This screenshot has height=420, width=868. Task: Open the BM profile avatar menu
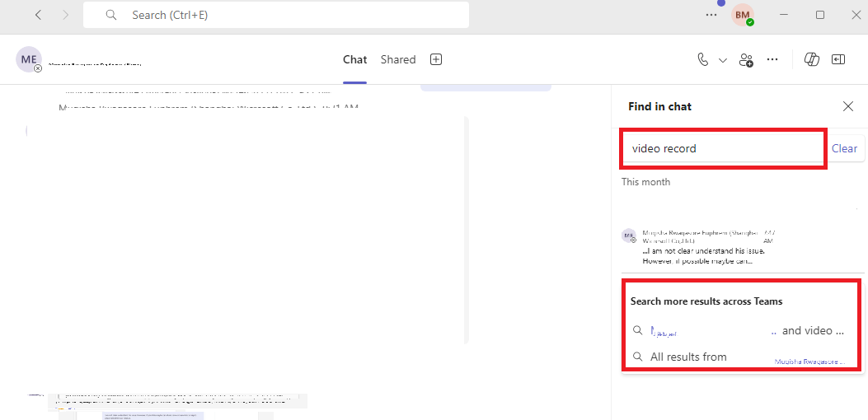(x=743, y=15)
